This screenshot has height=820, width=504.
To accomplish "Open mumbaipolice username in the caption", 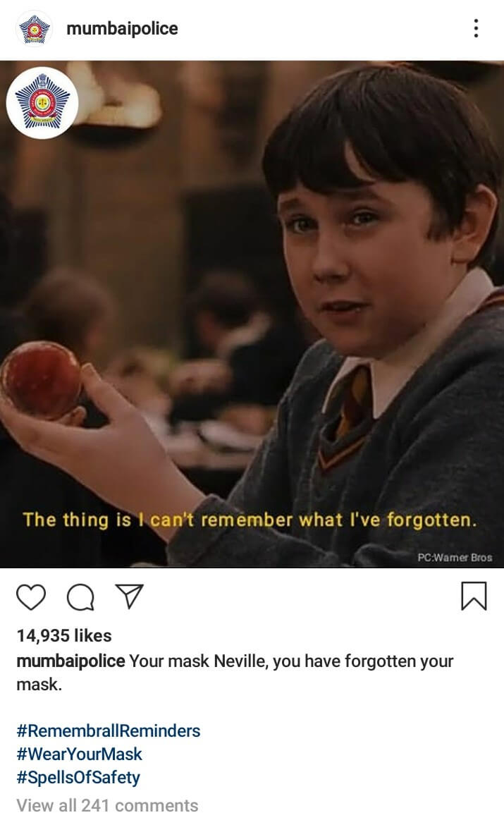I will point(70,661).
